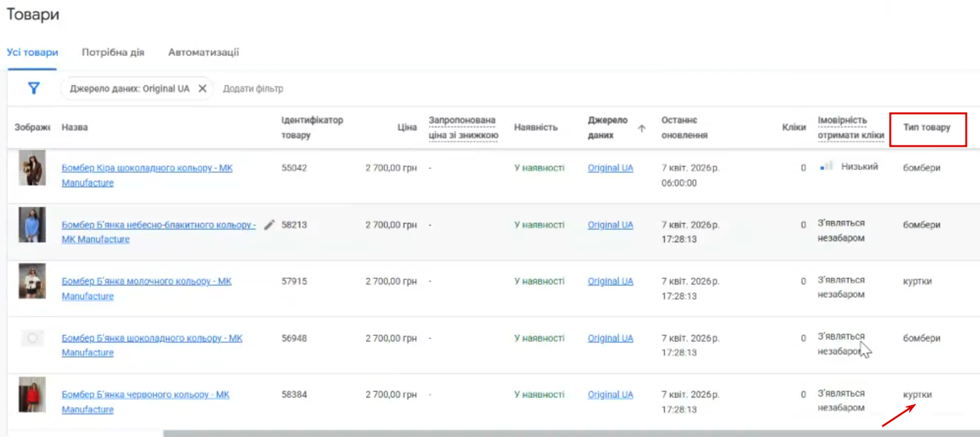This screenshot has height=437, width=980.
Task: Select the 'Усі товари' tab
Action: pos(33,52)
